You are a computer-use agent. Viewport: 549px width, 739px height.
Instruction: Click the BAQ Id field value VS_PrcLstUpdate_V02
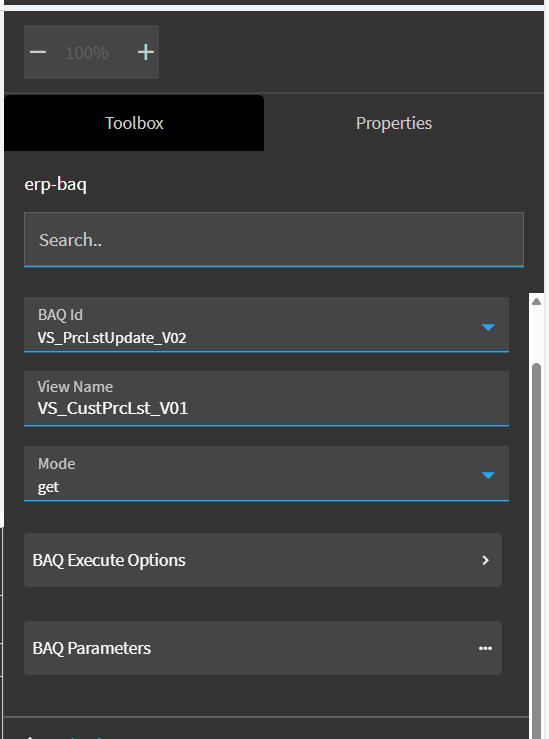pyautogui.click(x=112, y=338)
